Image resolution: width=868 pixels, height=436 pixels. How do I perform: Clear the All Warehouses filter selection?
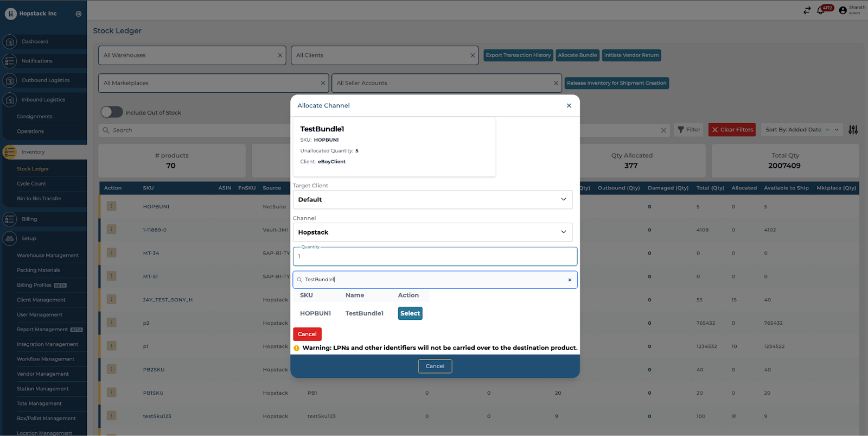point(280,55)
